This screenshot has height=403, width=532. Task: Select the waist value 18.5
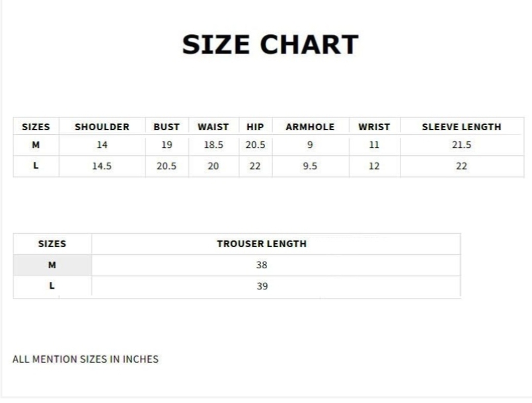coord(213,145)
